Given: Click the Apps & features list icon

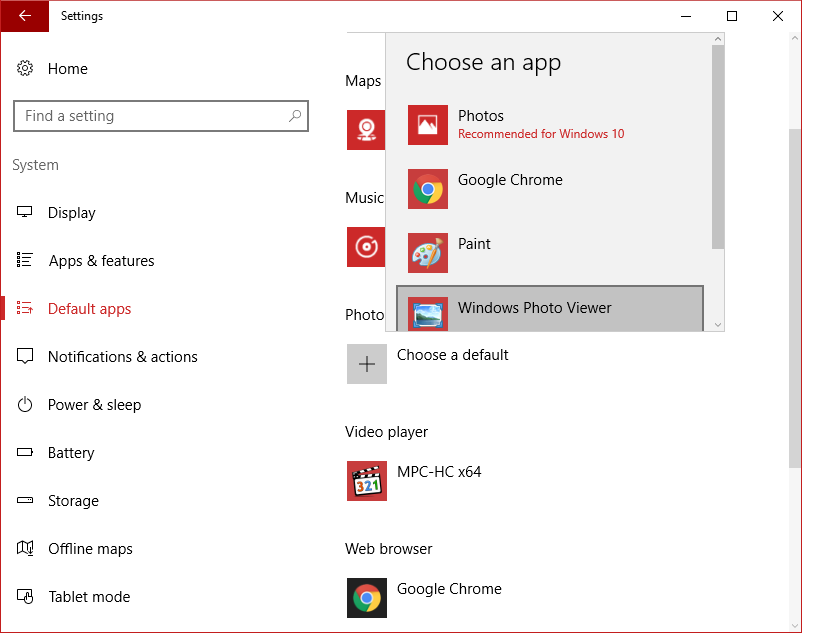Looking at the screenshot, I should pos(25,260).
